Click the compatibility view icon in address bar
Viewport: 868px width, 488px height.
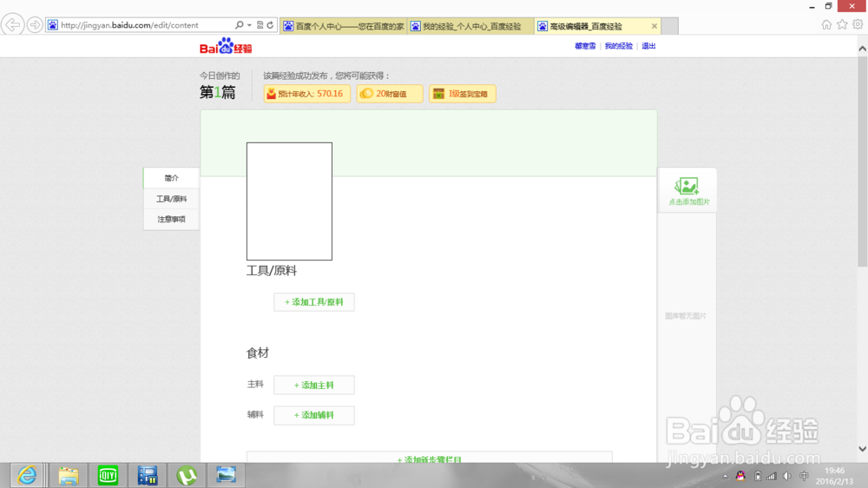pos(260,25)
